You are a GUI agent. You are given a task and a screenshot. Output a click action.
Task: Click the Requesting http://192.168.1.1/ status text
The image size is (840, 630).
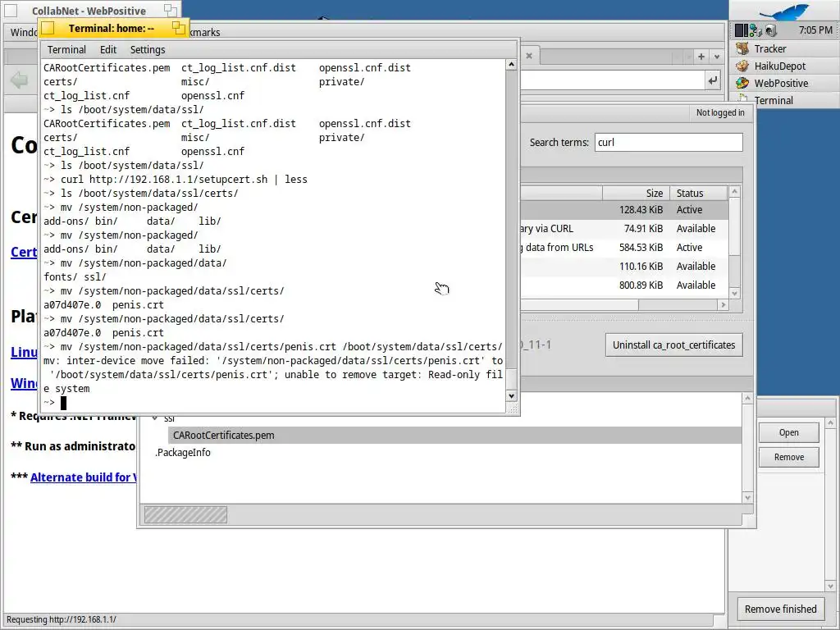pyautogui.click(x=61, y=620)
